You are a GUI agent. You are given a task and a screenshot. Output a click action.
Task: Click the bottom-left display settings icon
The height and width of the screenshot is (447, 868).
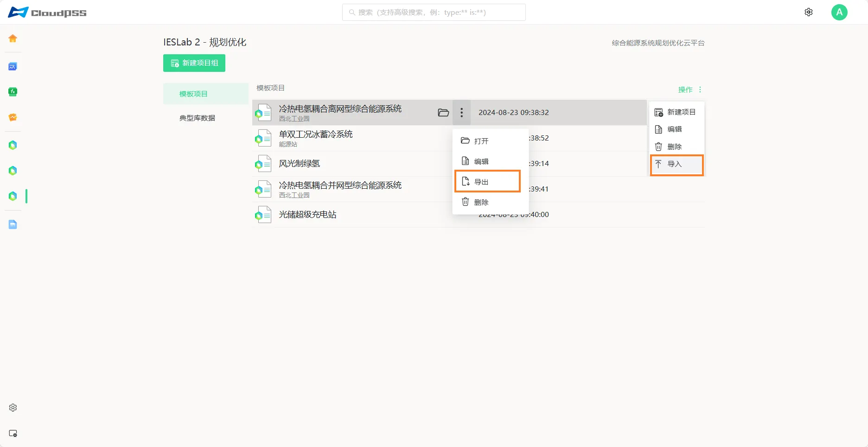click(x=13, y=434)
